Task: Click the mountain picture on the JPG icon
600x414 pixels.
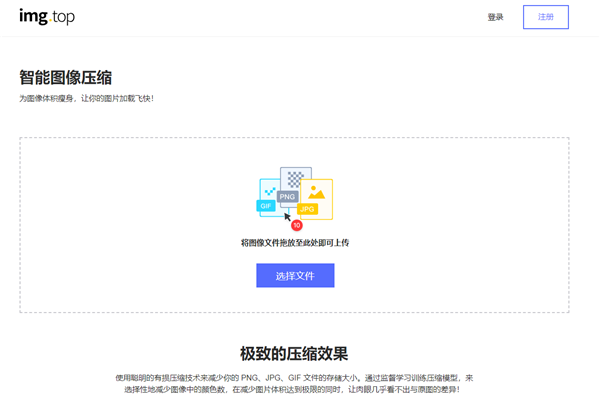Action: [x=317, y=191]
